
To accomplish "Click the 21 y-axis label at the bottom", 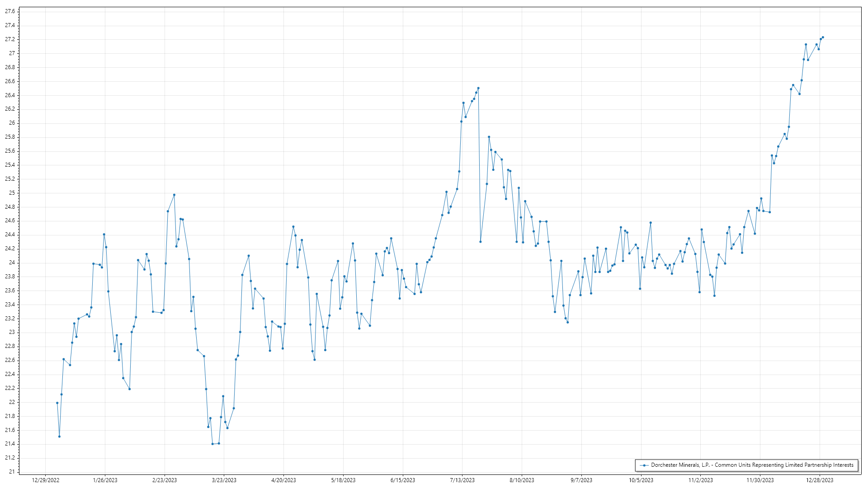I will tap(12, 472).
